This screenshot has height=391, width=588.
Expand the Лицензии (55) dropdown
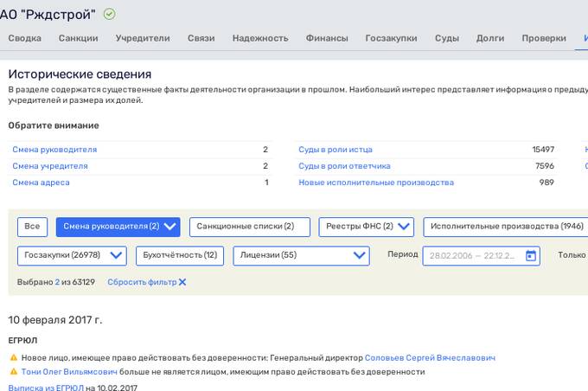pyautogui.click(x=361, y=256)
